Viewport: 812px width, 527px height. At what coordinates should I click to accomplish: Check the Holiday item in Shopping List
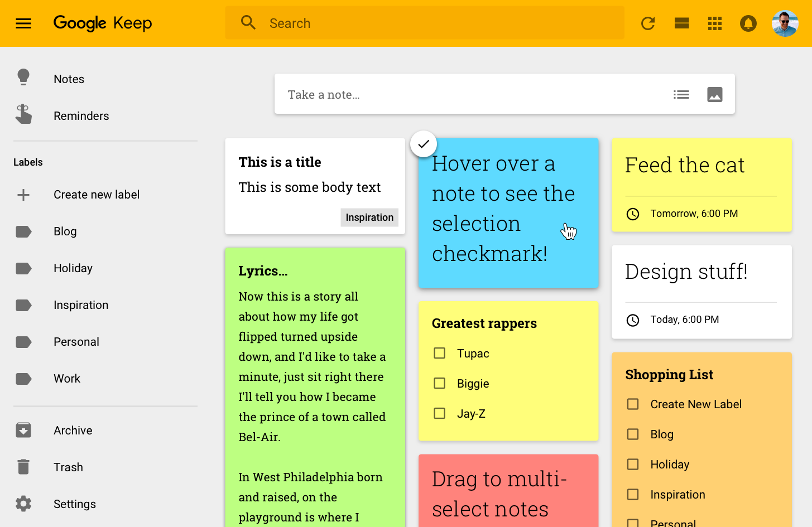pyautogui.click(x=633, y=465)
